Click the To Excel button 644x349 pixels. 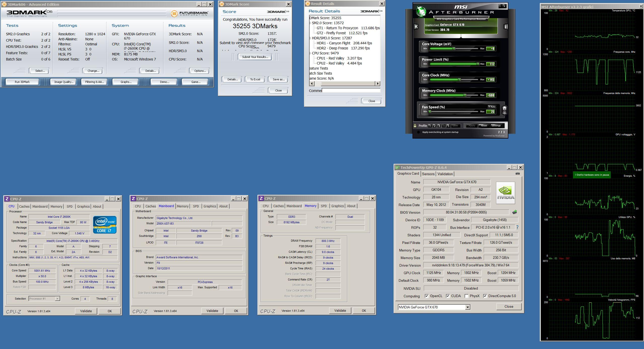click(255, 79)
